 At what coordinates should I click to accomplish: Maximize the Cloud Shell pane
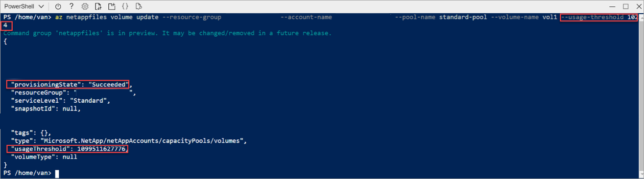coord(625,6)
